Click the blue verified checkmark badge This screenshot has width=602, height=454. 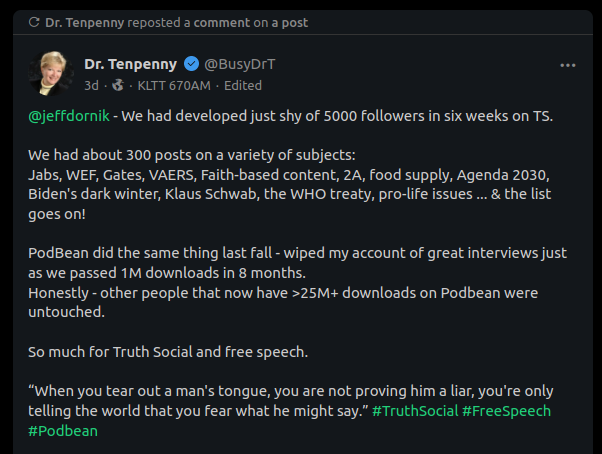(x=192, y=64)
